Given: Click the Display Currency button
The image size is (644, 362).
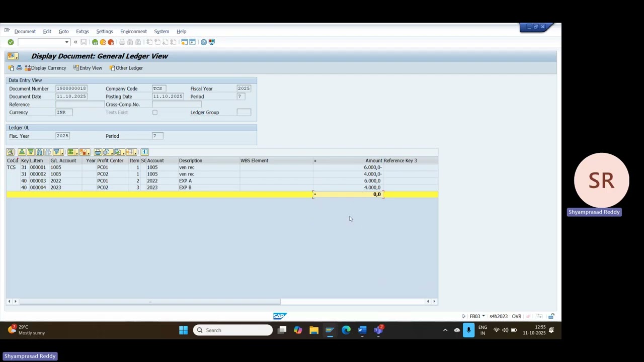Looking at the screenshot, I should point(45,68).
